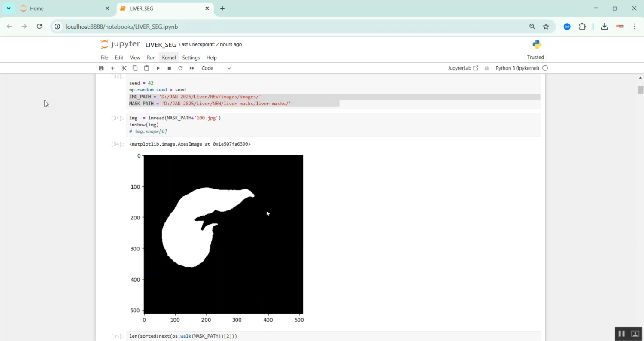Interrupt the kernel with the stop icon

[x=169, y=68]
